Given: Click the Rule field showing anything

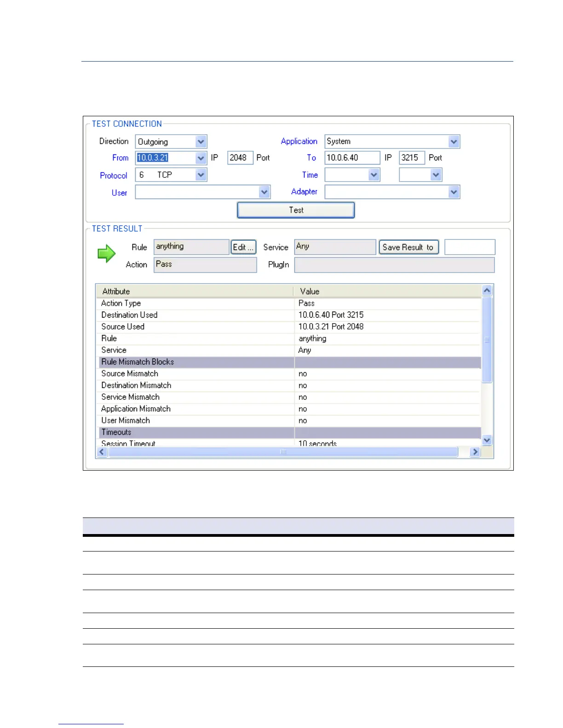Looking at the screenshot, I should click(x=191, y=247).
